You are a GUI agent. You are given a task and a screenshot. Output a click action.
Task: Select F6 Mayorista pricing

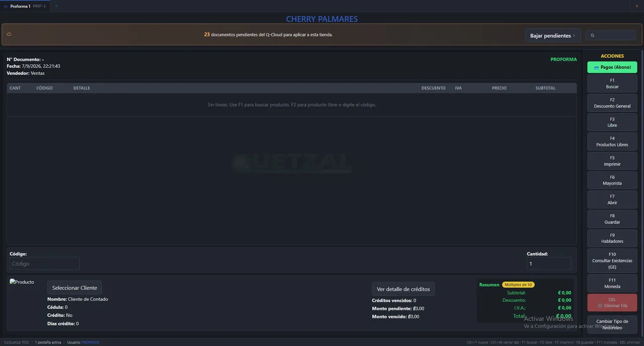(612, 181)
